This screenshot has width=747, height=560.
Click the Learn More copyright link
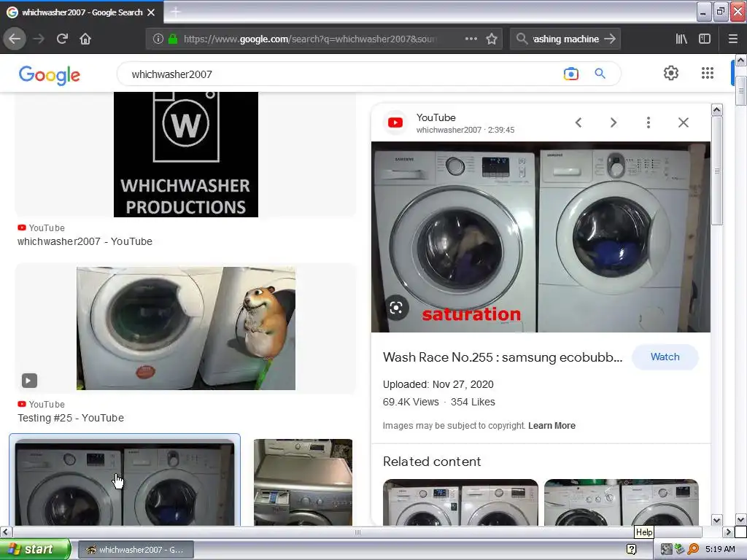(551, 426)
